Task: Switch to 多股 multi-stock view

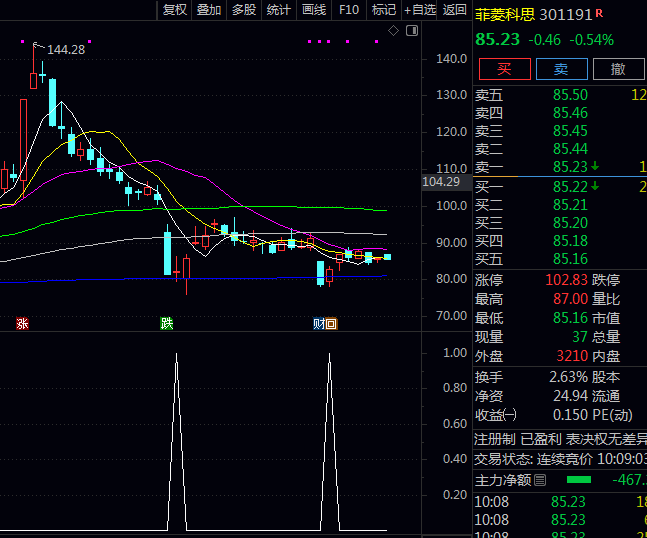Action: (244, 10)
